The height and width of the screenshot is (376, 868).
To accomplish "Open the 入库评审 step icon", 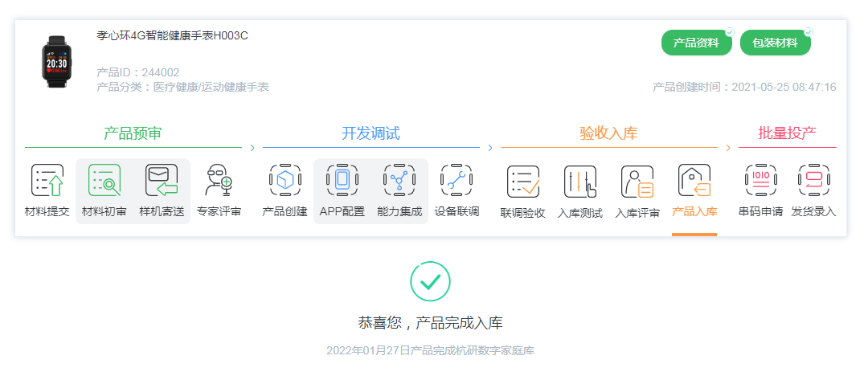I will pos(637,182).
